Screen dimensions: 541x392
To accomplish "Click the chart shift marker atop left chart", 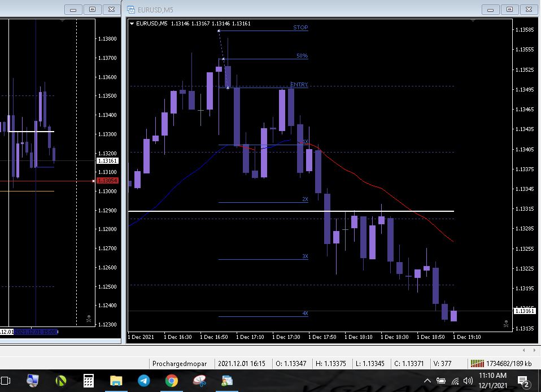I will click(63, 21).
